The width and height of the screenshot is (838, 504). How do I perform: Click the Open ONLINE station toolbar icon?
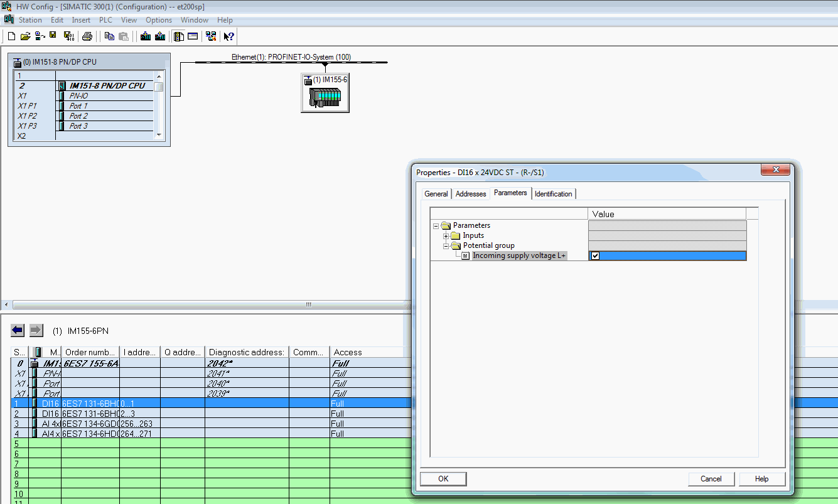[40, 36]
